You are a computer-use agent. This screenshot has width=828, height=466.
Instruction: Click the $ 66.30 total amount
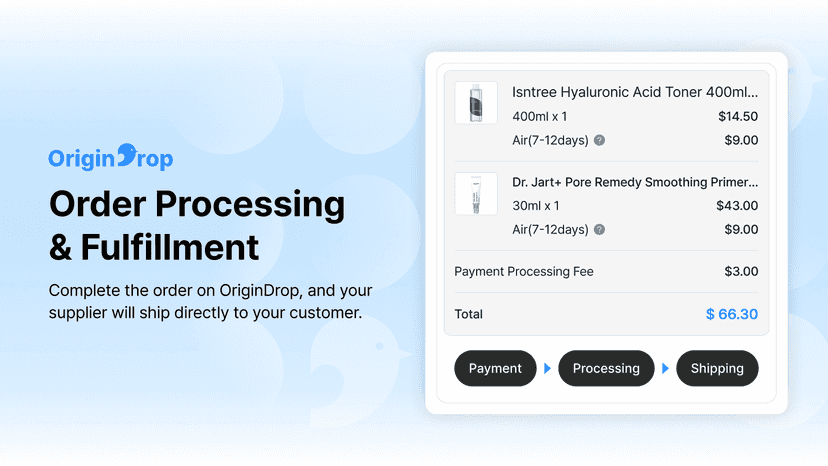tap(732, 314)
